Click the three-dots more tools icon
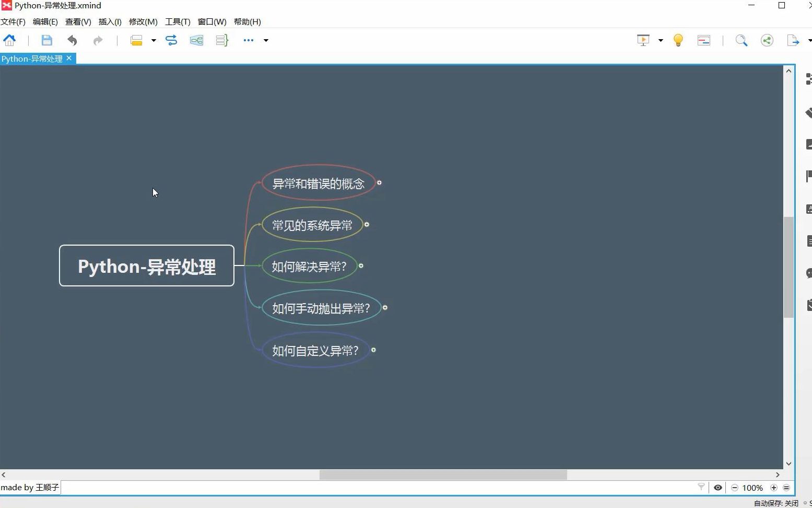The width and height of the screenshot is (812, 508). [x=248, y=40]
